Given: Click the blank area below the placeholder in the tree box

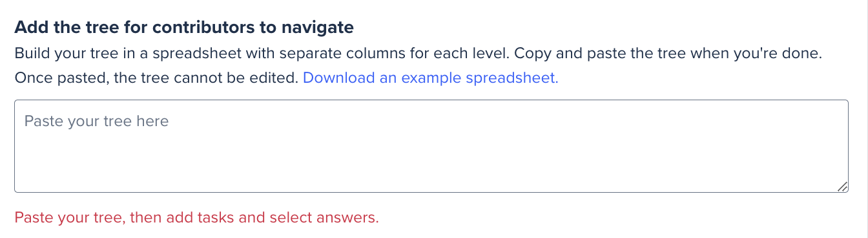Looking at the screenshot, I should [x=431, y=162].
